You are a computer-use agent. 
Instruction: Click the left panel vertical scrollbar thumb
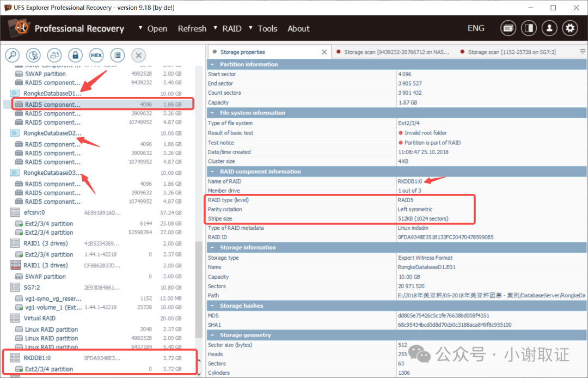pyautogui.click(x=199, y=291)
